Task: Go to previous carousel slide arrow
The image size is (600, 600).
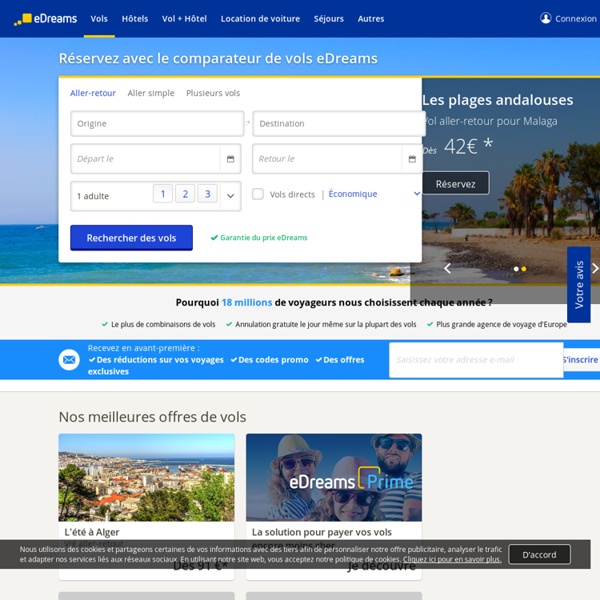Action: click(x=447, y=268)
